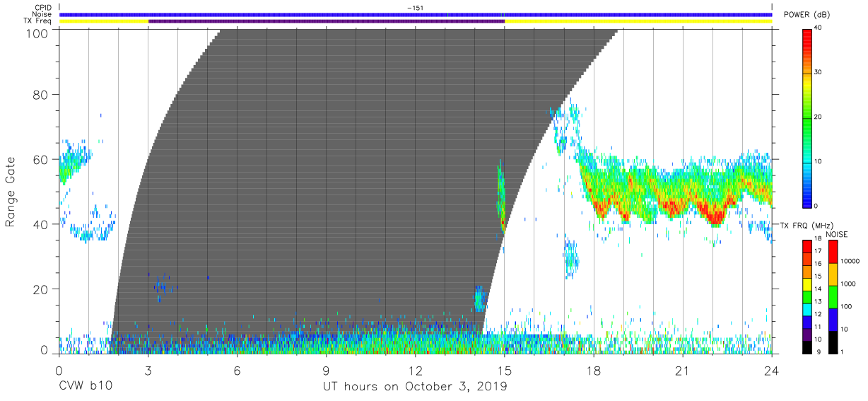
Task: Click the POWER (dB) color bar
Action: (807, 117)
